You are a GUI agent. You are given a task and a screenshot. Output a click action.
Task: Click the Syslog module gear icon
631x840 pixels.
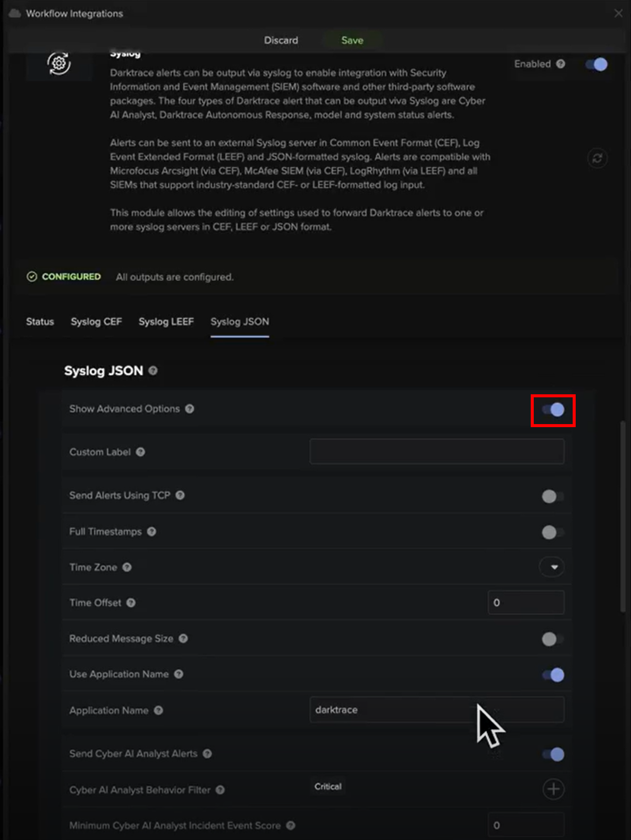[x=59, y=63]
